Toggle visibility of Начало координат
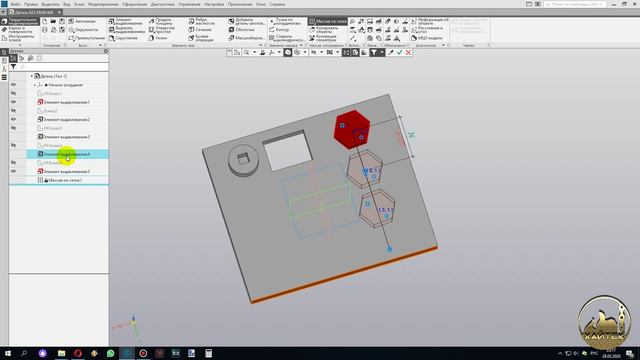The image size is (640, 360). [13, 85]
